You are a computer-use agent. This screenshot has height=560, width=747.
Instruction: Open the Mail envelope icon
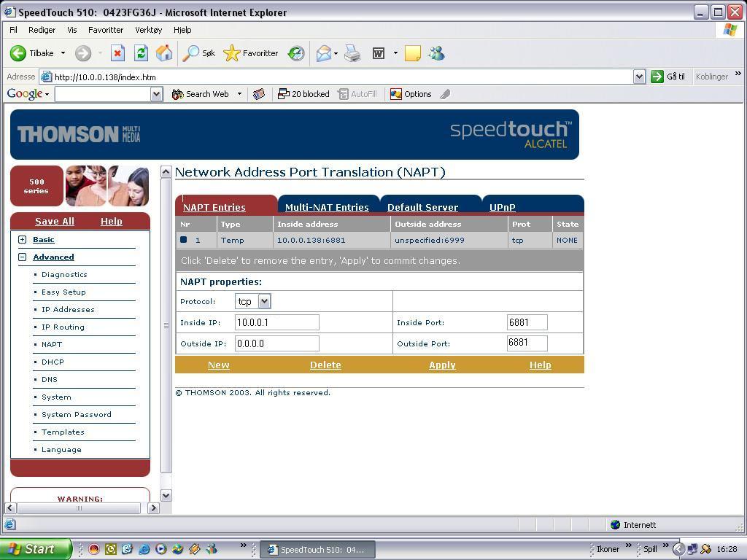click(324, 53)
